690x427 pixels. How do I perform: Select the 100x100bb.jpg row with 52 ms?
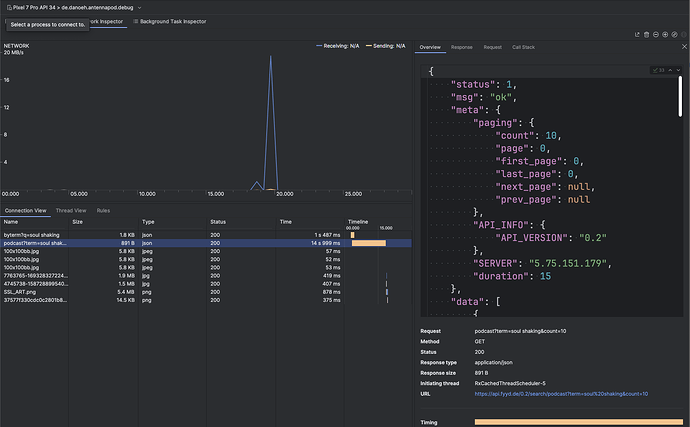tap(206, 259)
